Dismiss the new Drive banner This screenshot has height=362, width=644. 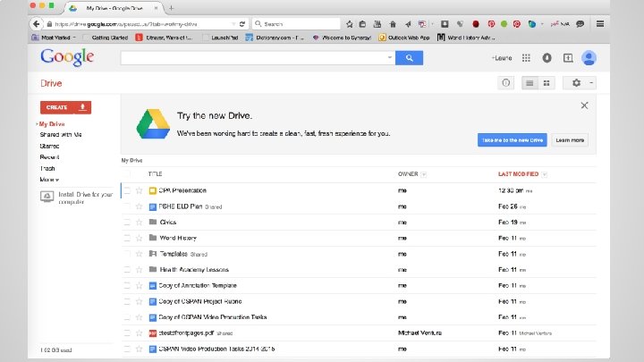pyautogui.click(x=584, y=105)
